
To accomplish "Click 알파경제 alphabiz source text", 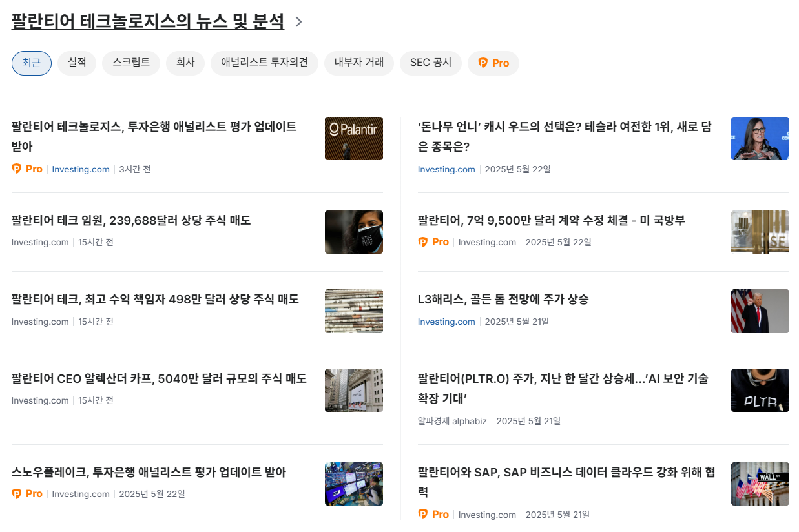I will 452,421.
